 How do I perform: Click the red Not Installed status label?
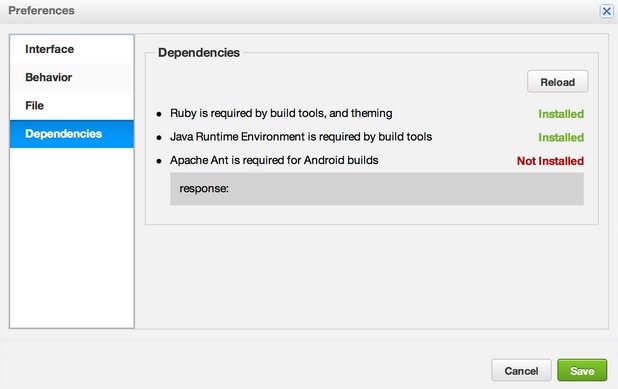[x=550, y=161]
